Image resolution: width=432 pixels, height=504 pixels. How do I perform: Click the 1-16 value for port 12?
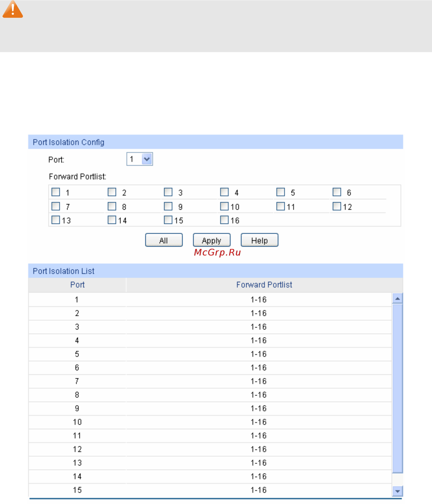pyautogui.click(x=259, y=450)
